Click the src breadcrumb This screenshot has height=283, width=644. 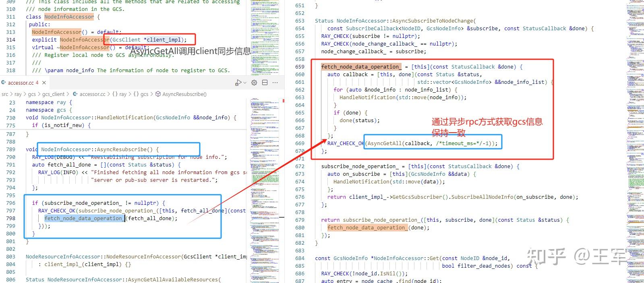[x=5, y=94]
